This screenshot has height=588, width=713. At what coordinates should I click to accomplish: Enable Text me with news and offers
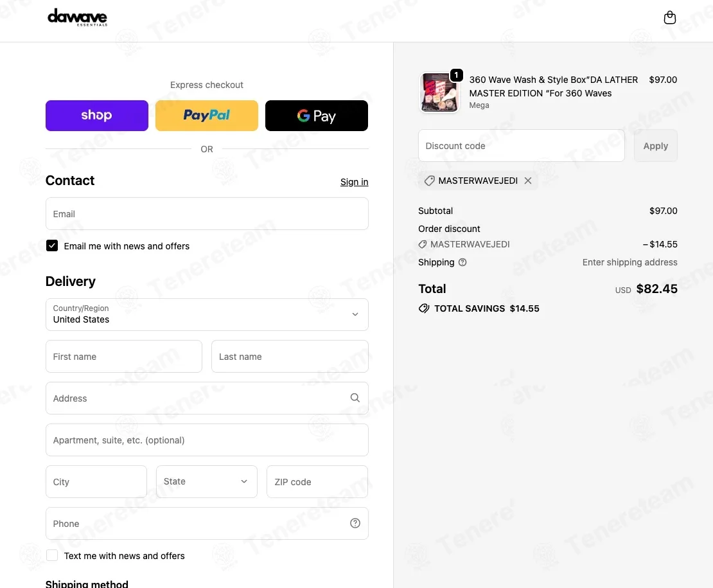pyautogui.click(x=52, y=556)
